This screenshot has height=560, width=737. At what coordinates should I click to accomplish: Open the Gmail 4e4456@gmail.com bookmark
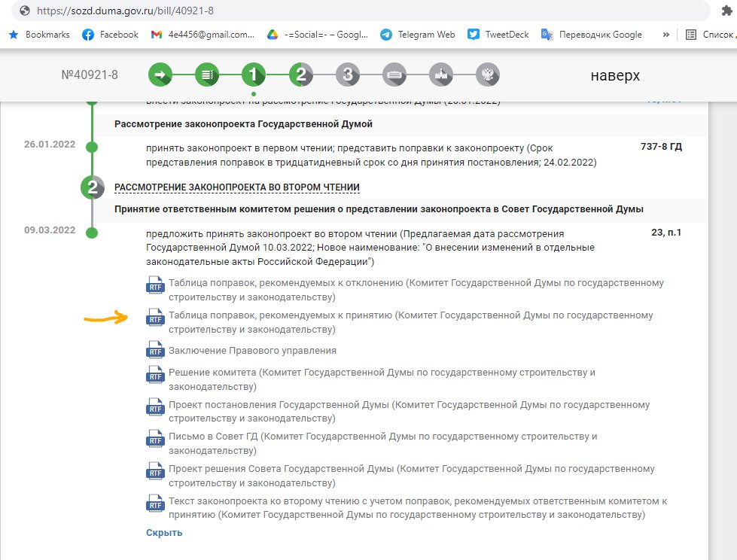tap(203, 35)
